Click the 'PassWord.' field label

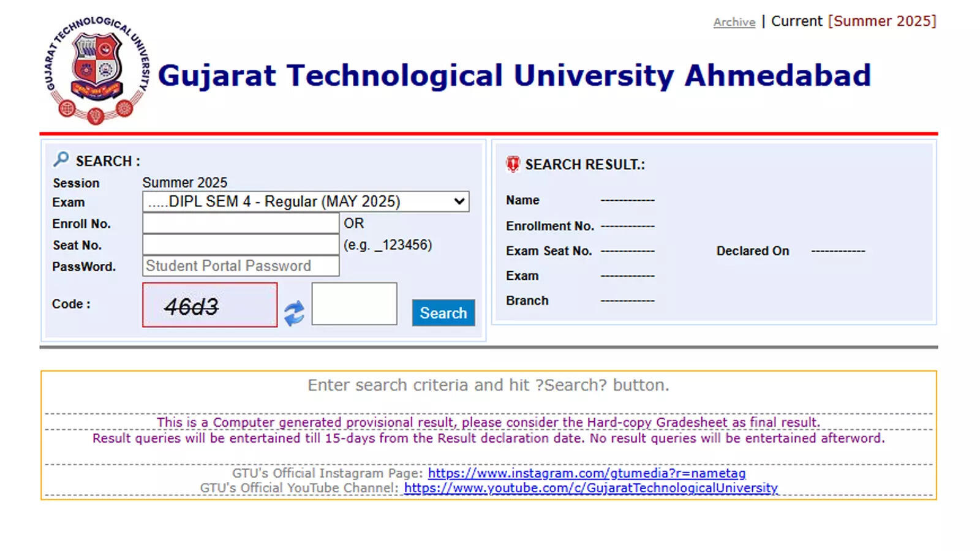[x=84, y=266]
